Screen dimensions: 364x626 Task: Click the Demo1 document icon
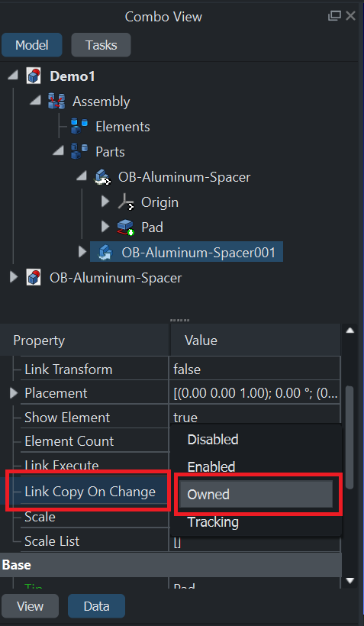pos(34,76)
